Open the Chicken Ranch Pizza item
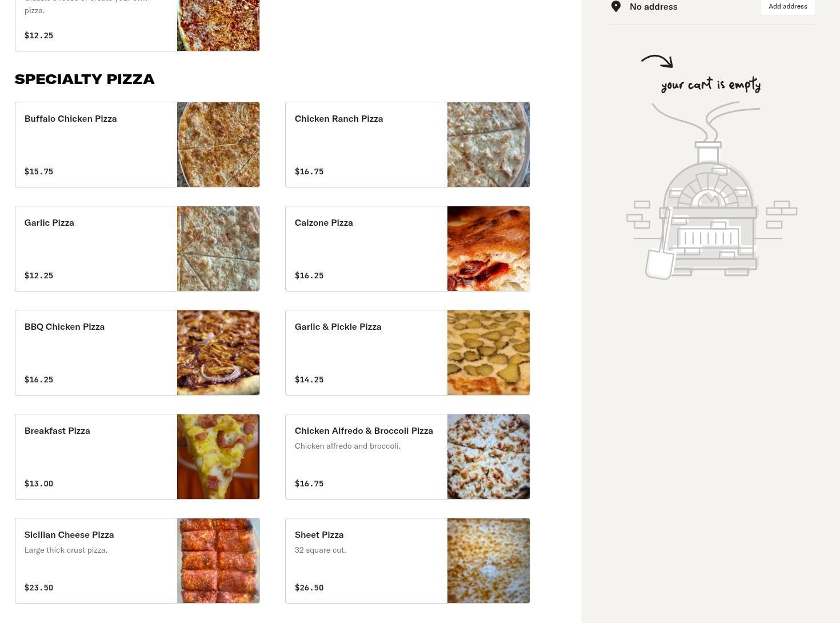 point(407,145)
